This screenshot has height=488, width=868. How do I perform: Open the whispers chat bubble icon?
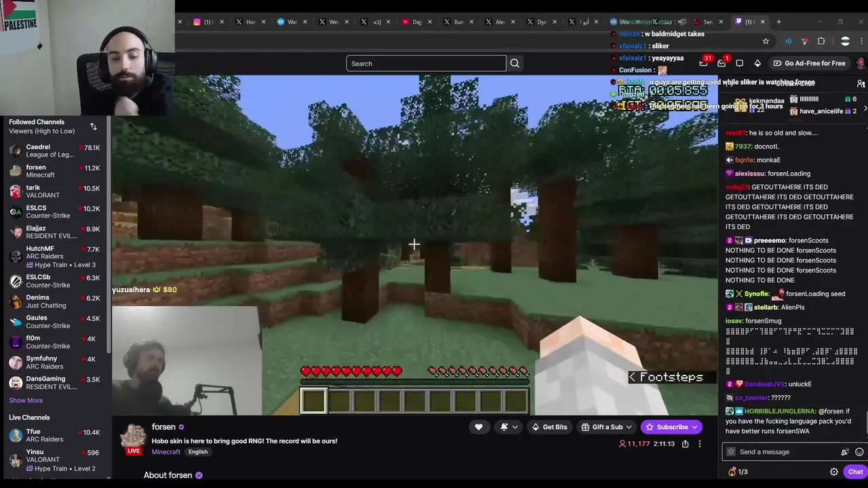coord(740,63)
